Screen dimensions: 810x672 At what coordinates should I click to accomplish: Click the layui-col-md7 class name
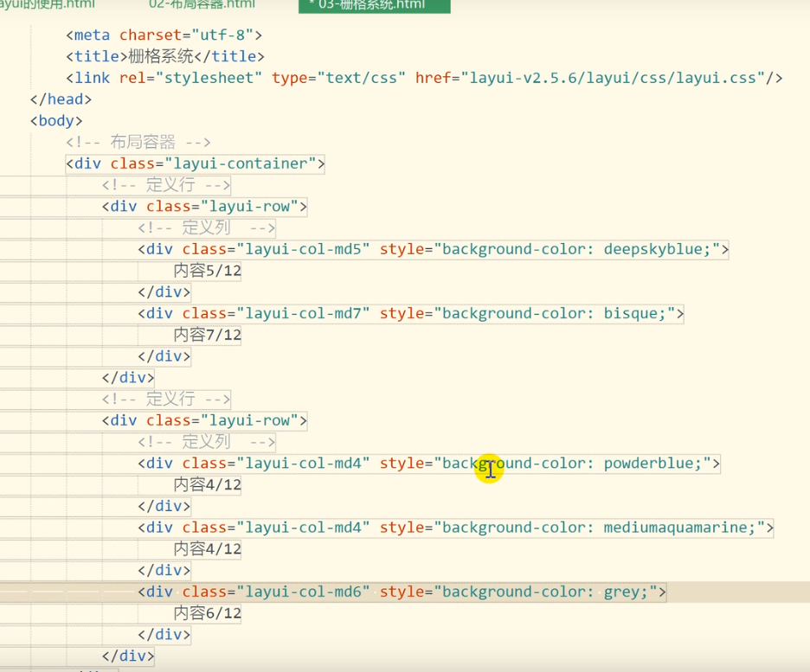pyautogui.click(x=303, y=313)
